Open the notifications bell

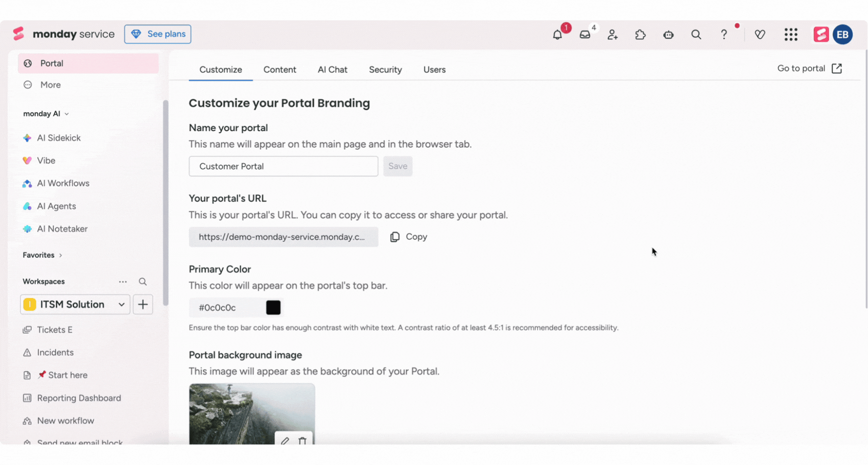[x=557, y=35]
